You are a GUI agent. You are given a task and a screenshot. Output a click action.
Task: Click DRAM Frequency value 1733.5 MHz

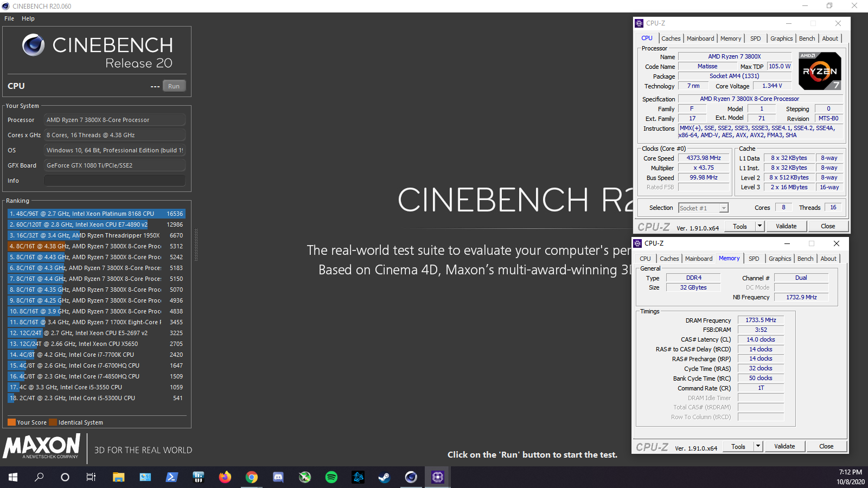coord(761,320)
